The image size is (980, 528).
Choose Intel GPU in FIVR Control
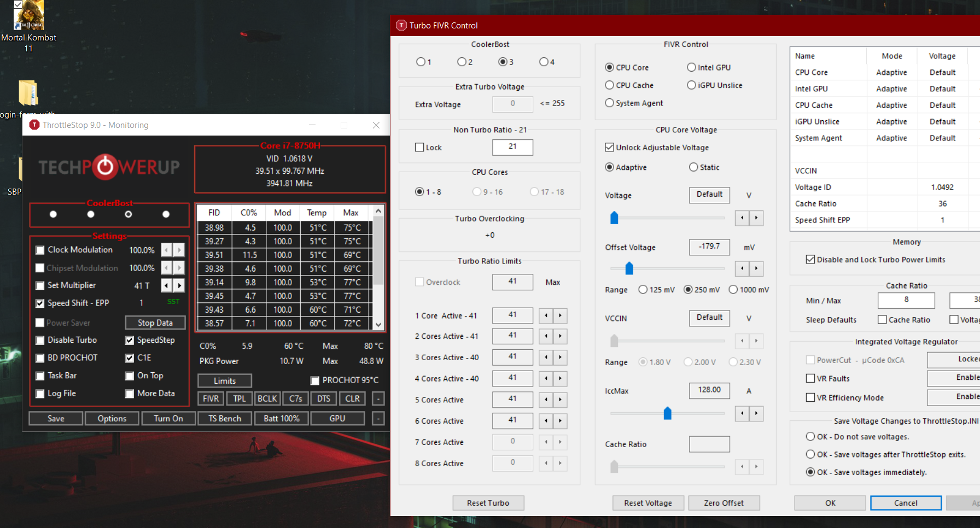click(x=691, y=67)
